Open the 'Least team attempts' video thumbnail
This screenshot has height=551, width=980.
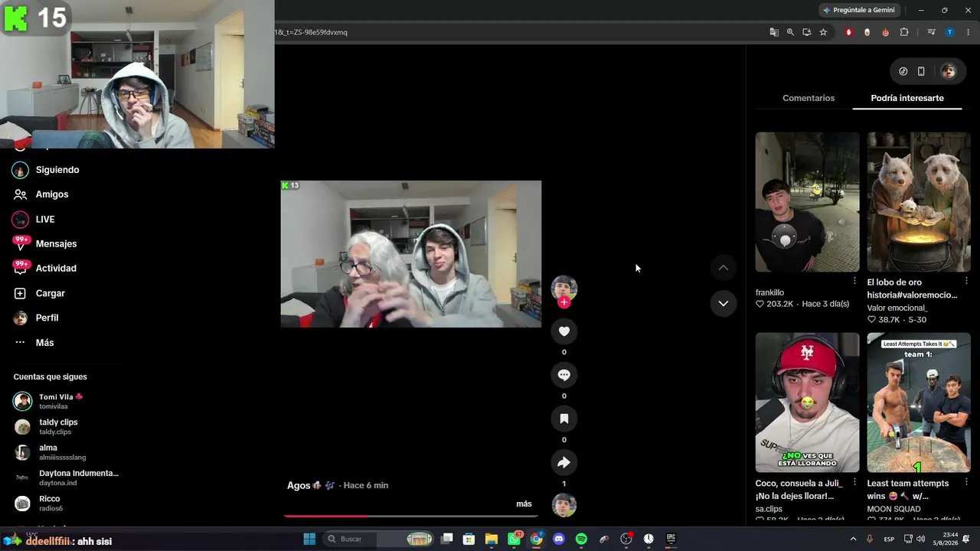919,403
